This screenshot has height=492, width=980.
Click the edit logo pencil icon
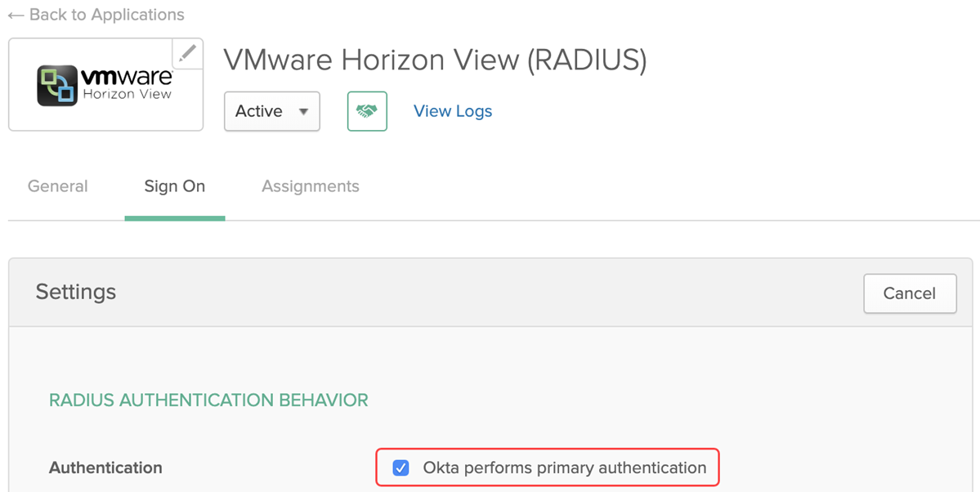187,54
